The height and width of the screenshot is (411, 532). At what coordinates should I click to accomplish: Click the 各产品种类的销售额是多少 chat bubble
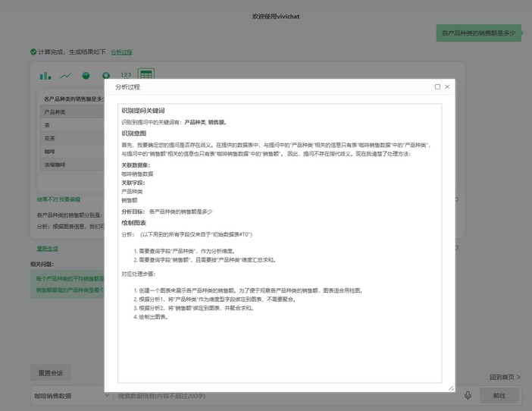[x=477, y=33]
